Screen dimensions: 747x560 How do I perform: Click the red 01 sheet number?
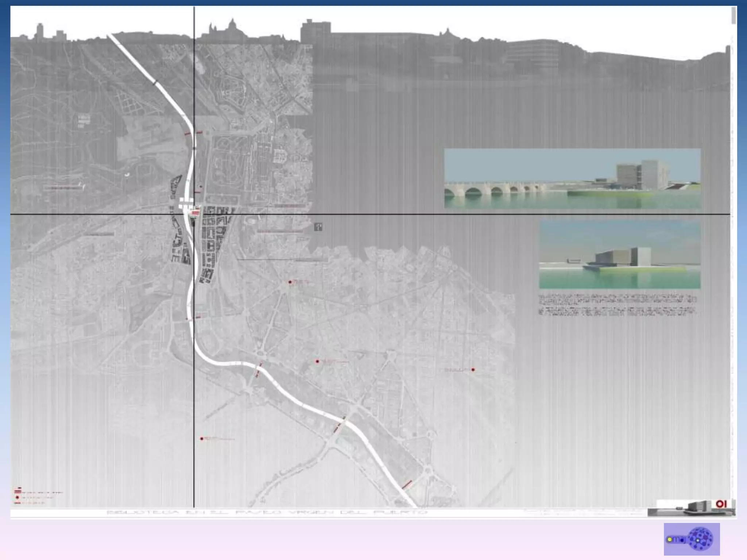click(721, 504)
